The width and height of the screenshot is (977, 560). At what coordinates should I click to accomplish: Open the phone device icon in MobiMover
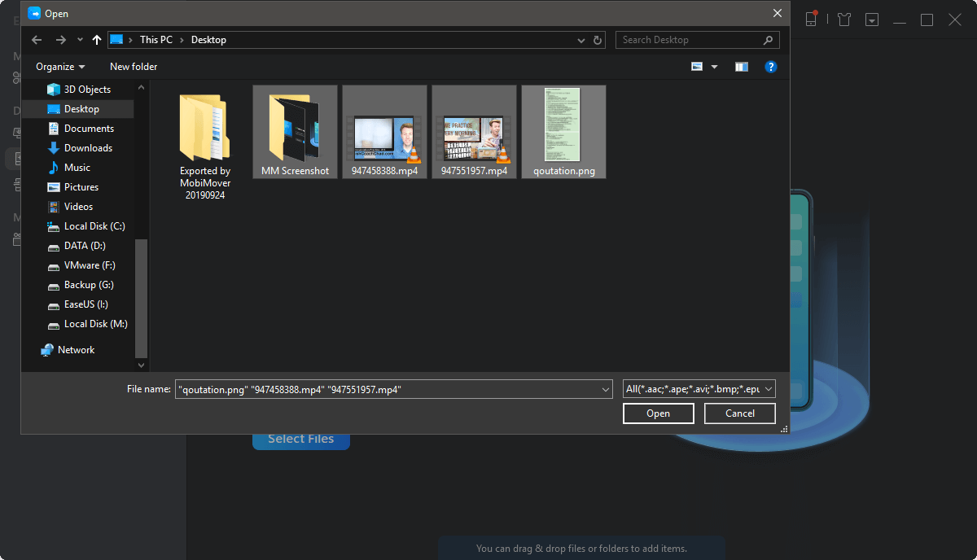pos(811,20)
